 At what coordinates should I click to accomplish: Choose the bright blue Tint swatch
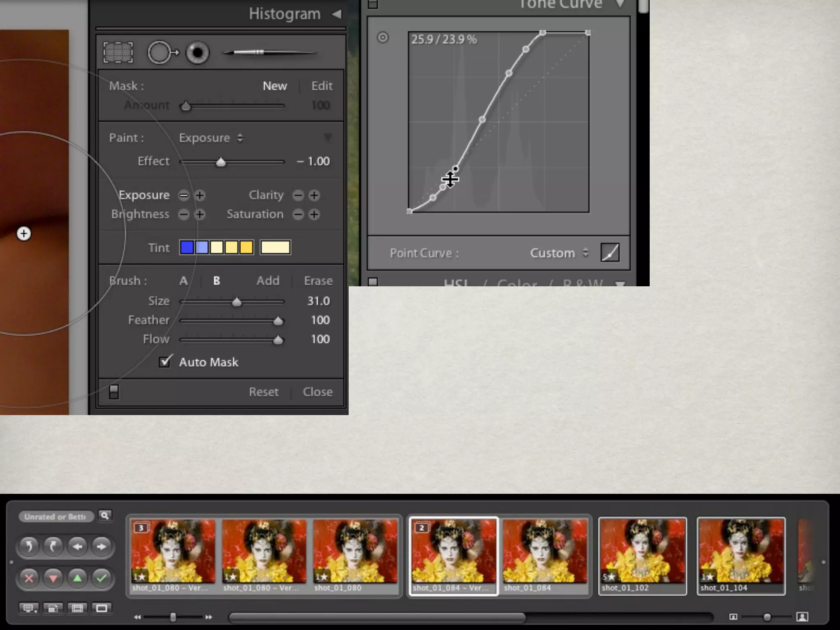[x=187, y=247]
